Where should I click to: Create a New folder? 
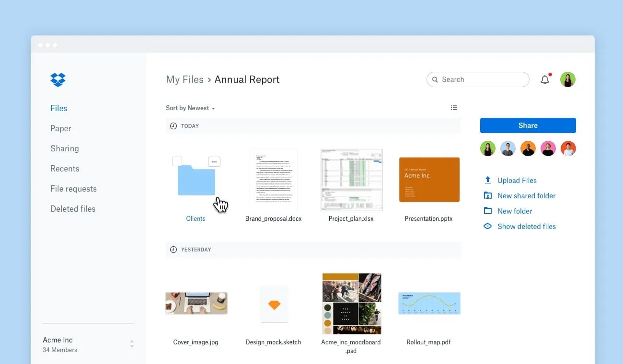[515, 211]
